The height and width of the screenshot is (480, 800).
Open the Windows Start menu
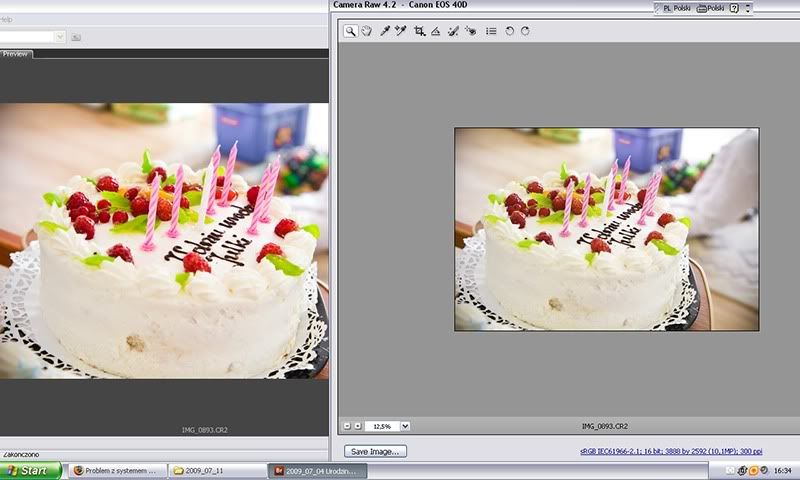[x=31, y=470]
